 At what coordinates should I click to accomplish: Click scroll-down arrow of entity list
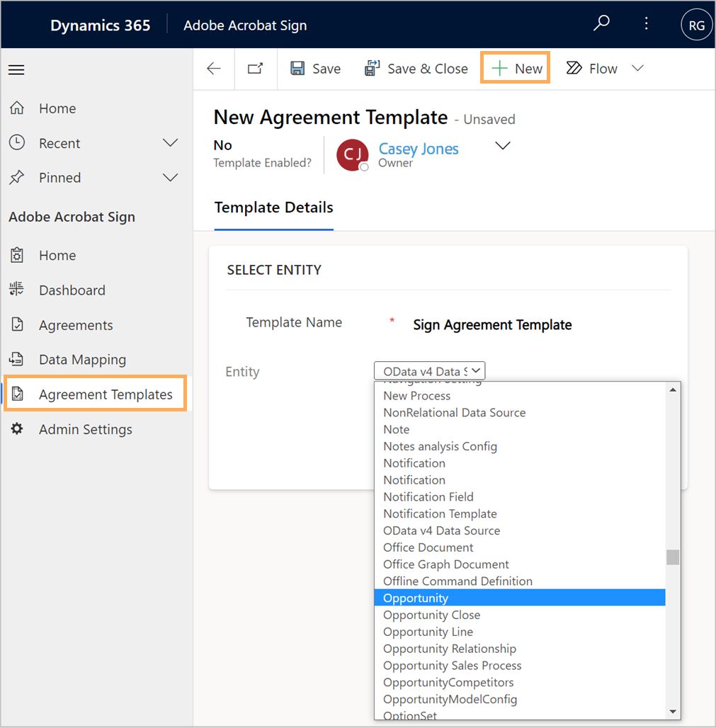(673, 711)
